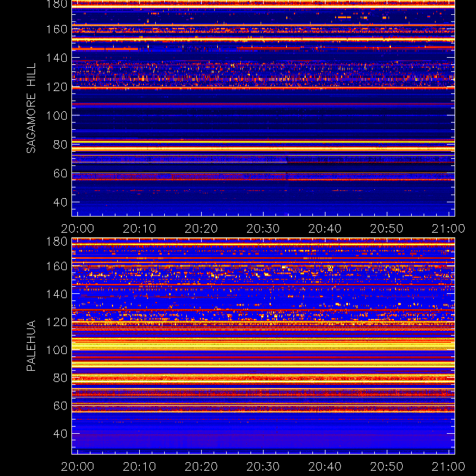Click inside the Palehua spectrogram plot

click(263, 346)
